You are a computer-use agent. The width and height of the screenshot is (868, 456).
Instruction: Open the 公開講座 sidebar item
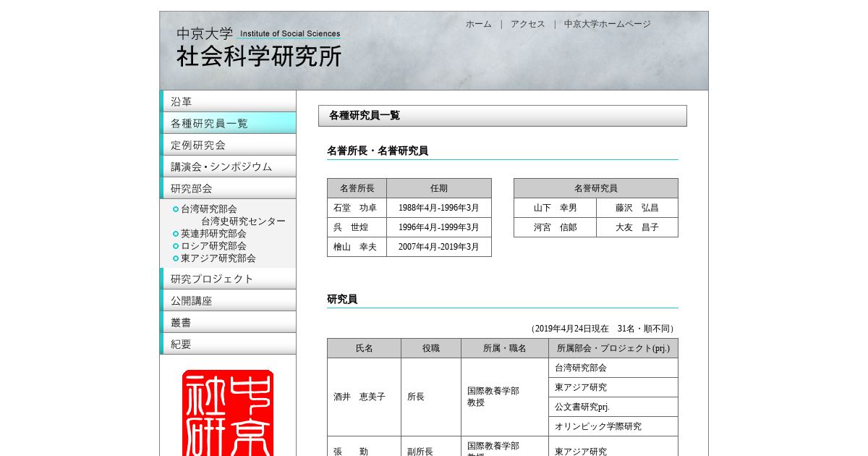pos(228,300)
